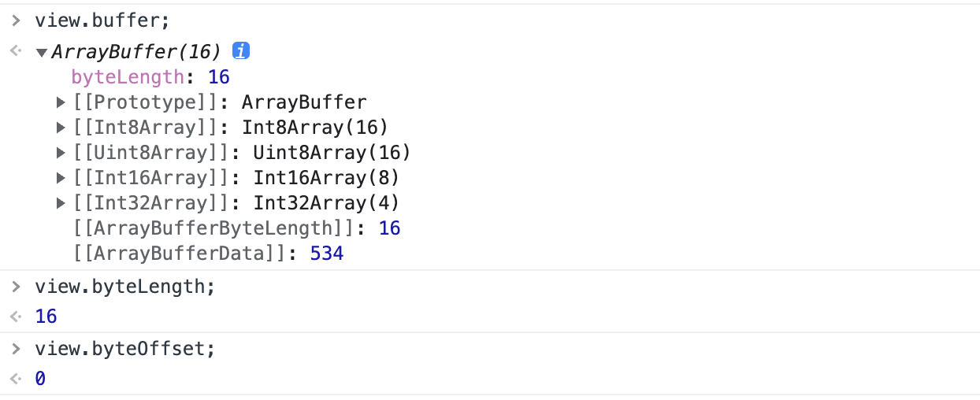980x400 pixels.
Task: Expand the [[Int32Array]] entry
Action: [61, 203]
